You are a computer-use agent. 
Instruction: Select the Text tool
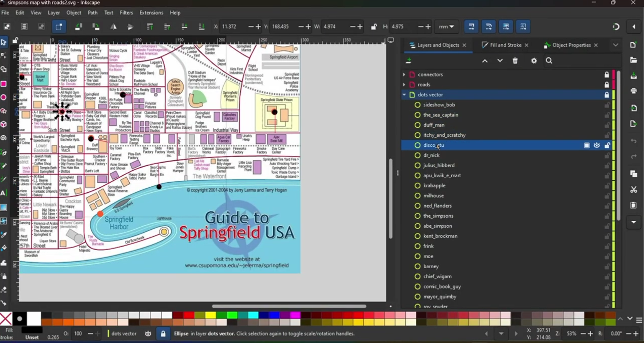click(4, 193)
